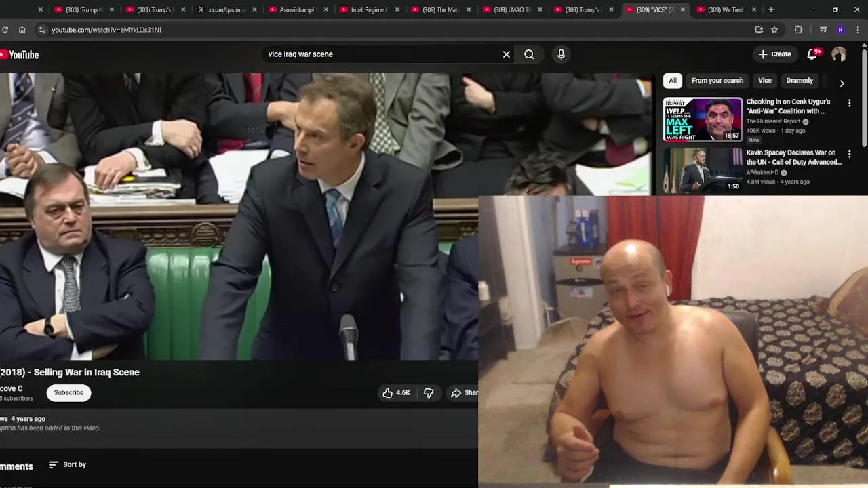Screen dimensions: 868x488
Task: Open more options for the Kevin Spacey video
Action: click(x=849, y=155)
